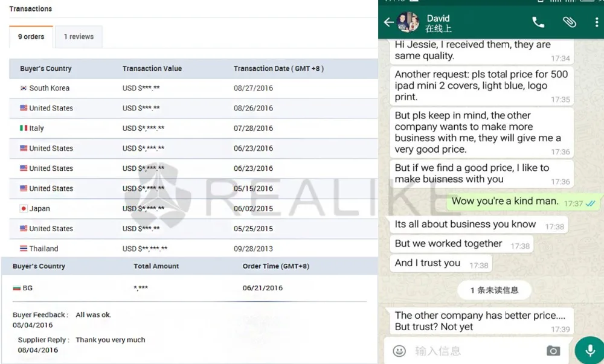
Task: Tap the camera icon in message field
Action: coord(553,351)
